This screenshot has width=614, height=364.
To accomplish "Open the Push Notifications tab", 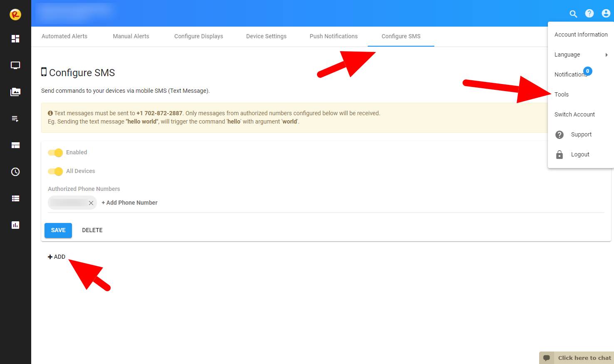I will coord(334,36).
